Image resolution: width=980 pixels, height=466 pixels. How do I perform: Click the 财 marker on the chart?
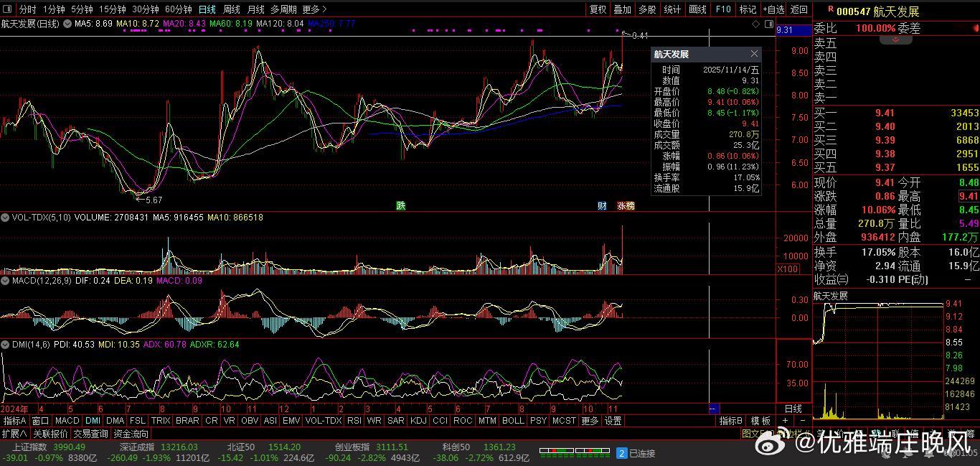(602, 206)
